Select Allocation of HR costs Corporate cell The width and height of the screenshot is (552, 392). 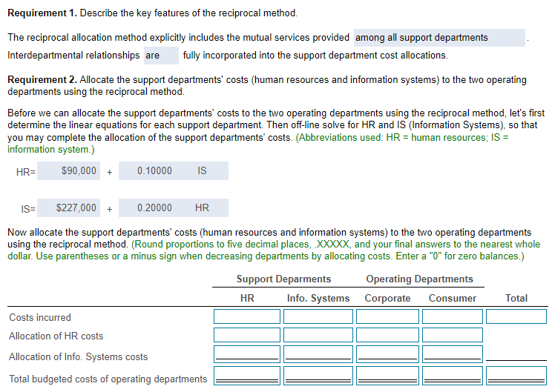387,335
